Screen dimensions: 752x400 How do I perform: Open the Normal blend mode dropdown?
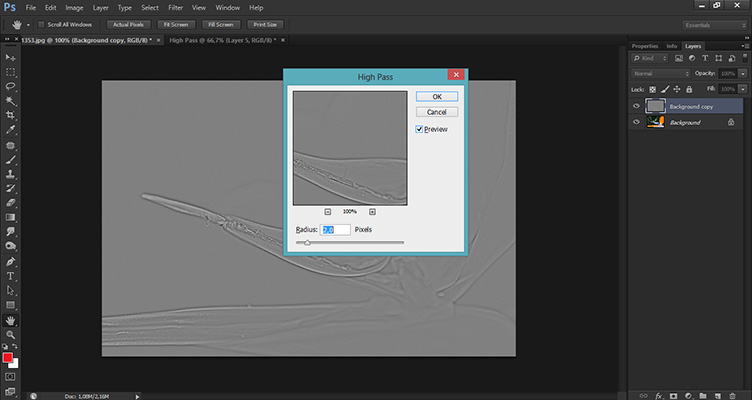coord(660,74)
